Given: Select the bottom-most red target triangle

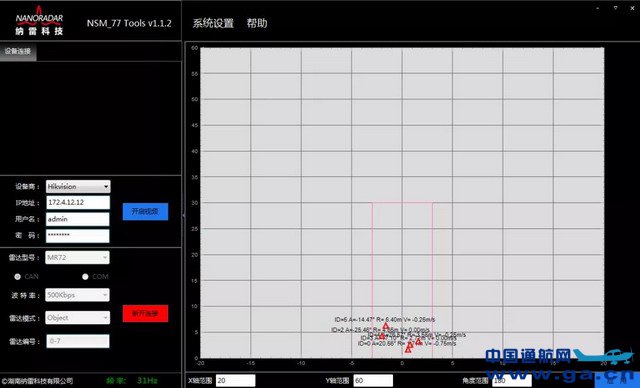Looking at the screenshot, I should pos(408,350).
